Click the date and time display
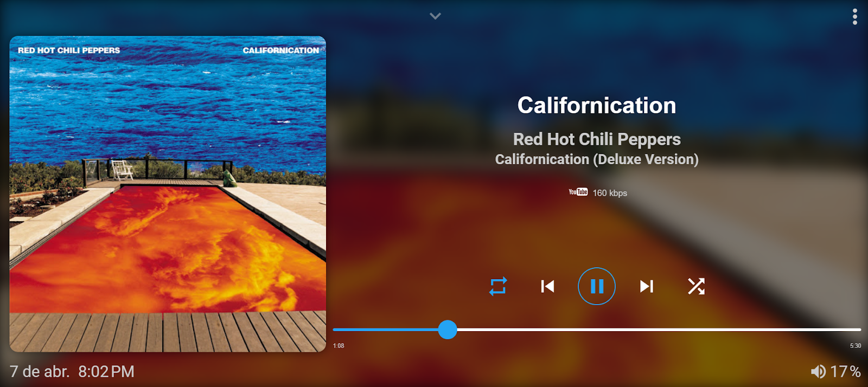This screenshot has height=387, width=868. (72, 371)
